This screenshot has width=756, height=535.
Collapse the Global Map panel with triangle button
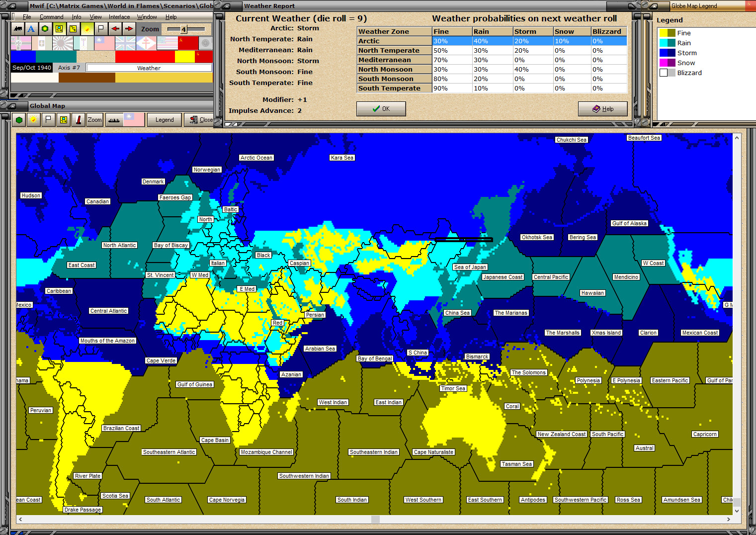click(13, 106)
